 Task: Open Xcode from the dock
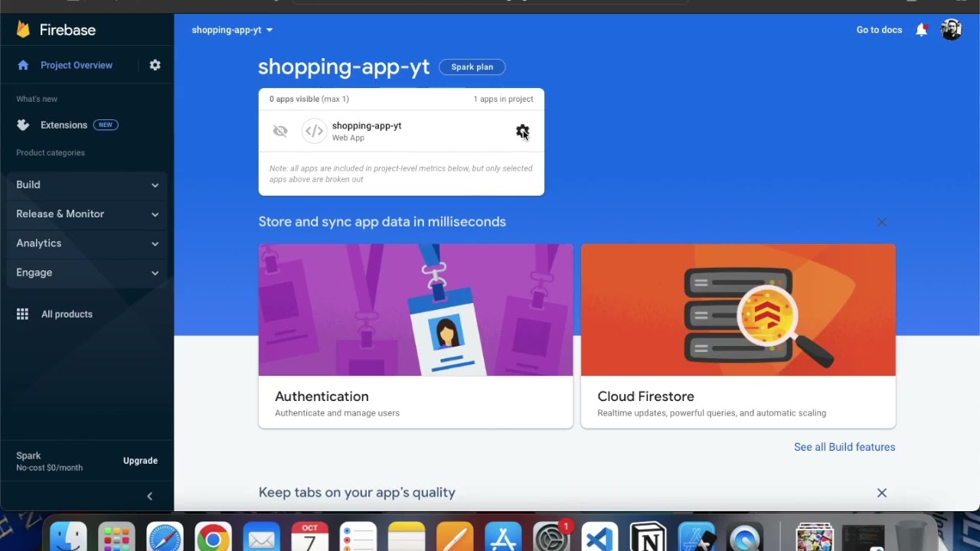tap(696, 537)
